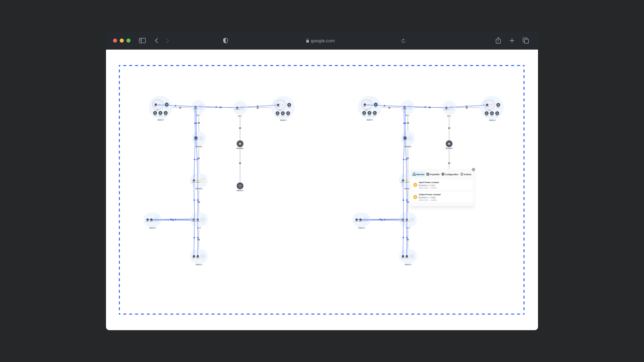
Task: Show the tab overview
Action: (526, 41)
